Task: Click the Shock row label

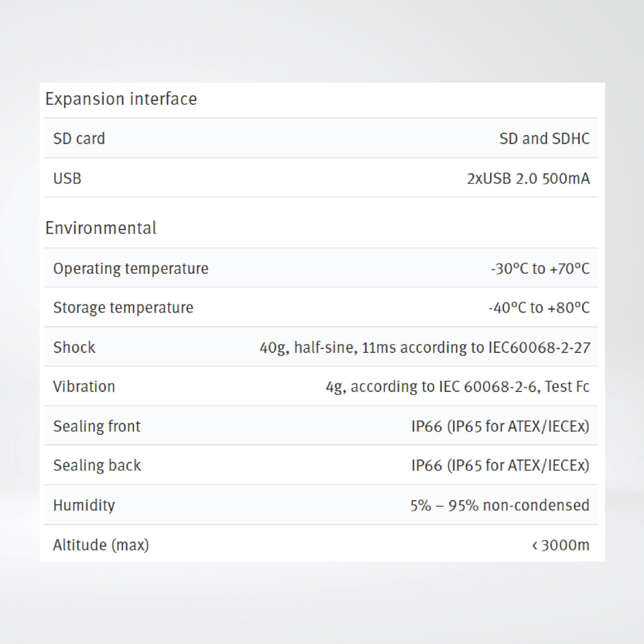Action: tap(74, 347)
